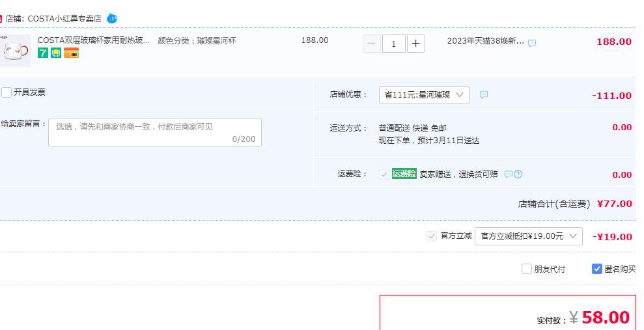Click the 2023年天猫38焕新 promotion text
Screen dimensions: 644x330
486,41
